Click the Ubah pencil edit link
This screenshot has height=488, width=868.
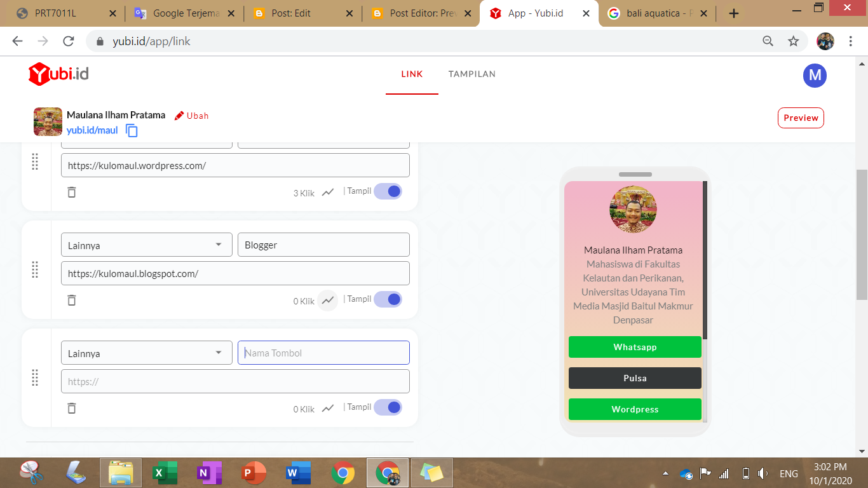pos(191,116)
